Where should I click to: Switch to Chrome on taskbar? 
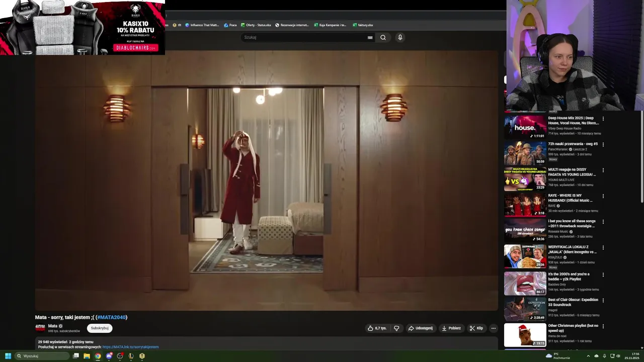click(x=98, y=356)
